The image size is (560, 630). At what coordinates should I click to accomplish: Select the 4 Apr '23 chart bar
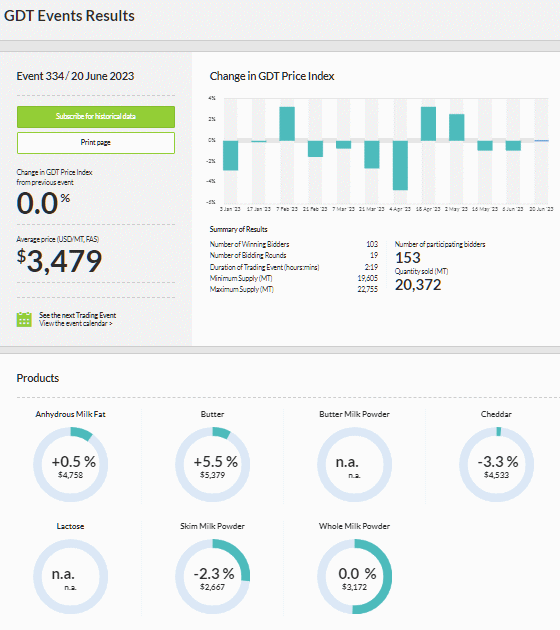pyautogui.click(x=400, y=165)
